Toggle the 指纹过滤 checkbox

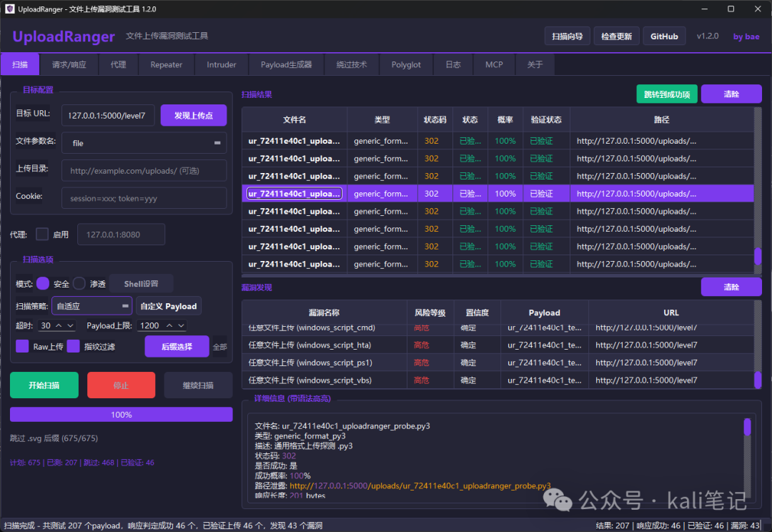74,346
